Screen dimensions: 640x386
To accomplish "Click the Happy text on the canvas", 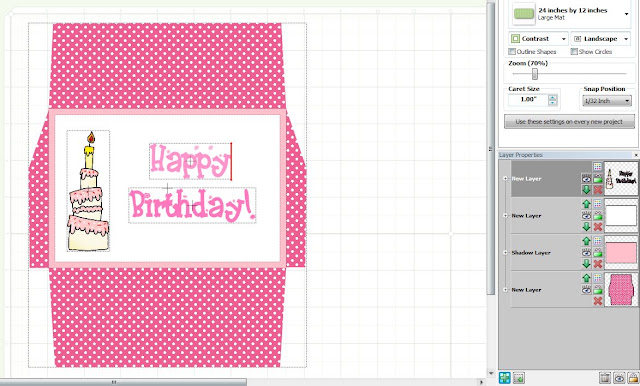I will pyautogui.click(x=190, y=162).
